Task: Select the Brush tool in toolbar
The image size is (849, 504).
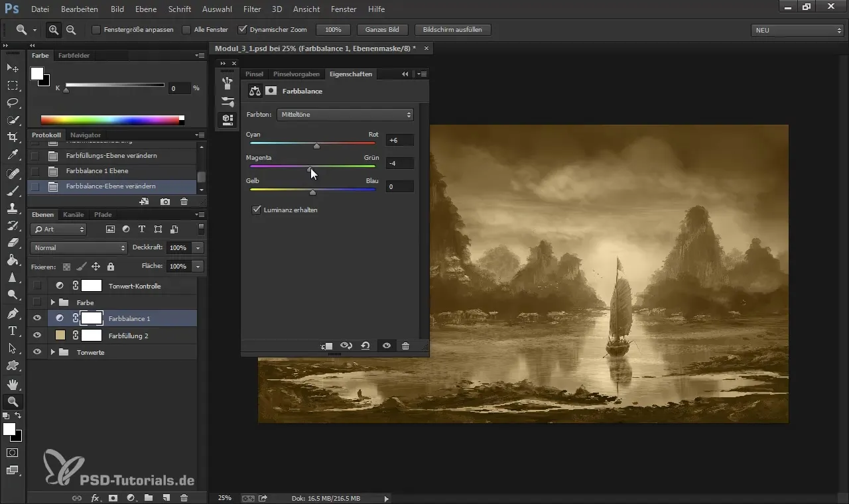Action: point(13,191)
